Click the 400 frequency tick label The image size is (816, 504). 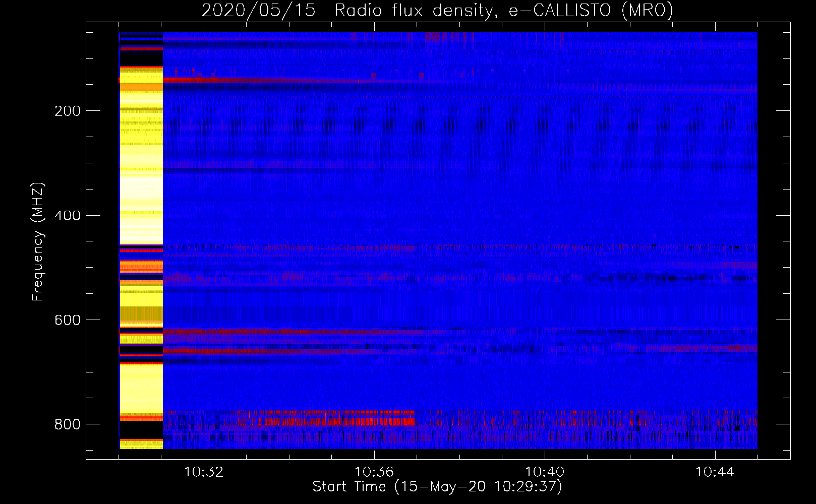68,216
